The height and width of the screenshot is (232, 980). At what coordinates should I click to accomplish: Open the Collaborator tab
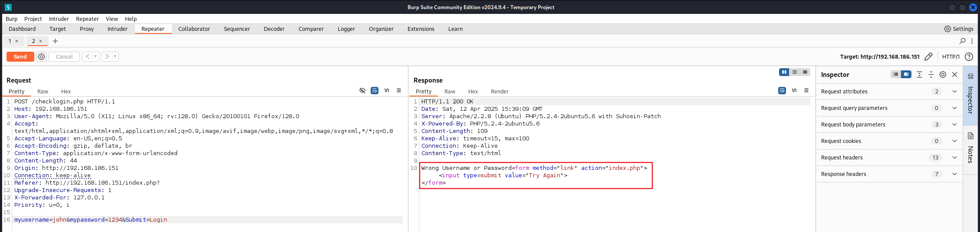[x=194, y=29]
